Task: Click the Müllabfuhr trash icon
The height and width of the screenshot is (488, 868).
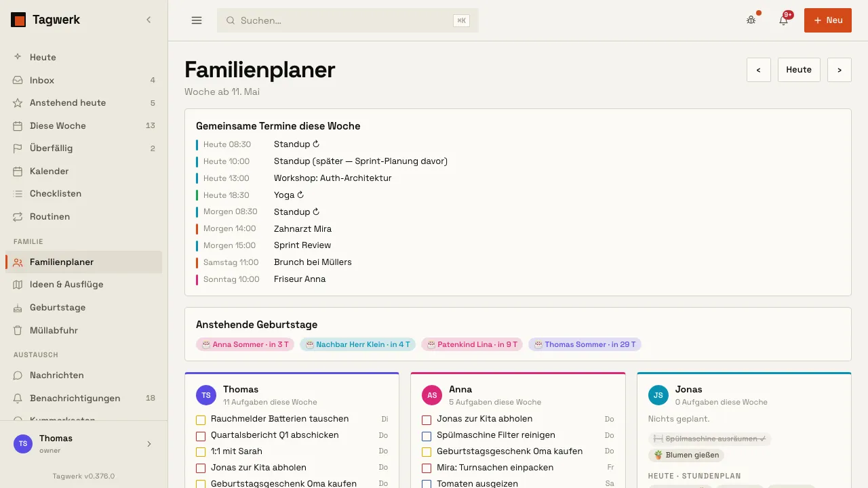Action: (18, 331)
